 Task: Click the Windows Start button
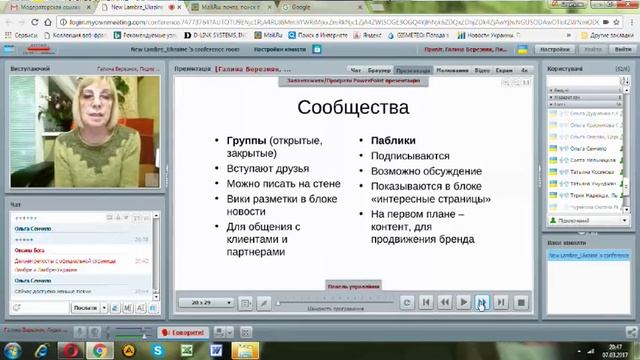(12, 351)
